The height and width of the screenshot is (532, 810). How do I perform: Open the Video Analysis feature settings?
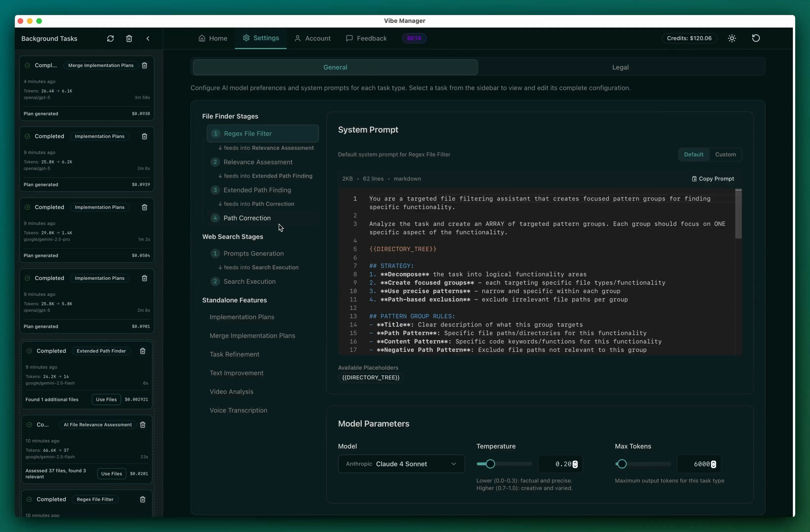[231, 392]
